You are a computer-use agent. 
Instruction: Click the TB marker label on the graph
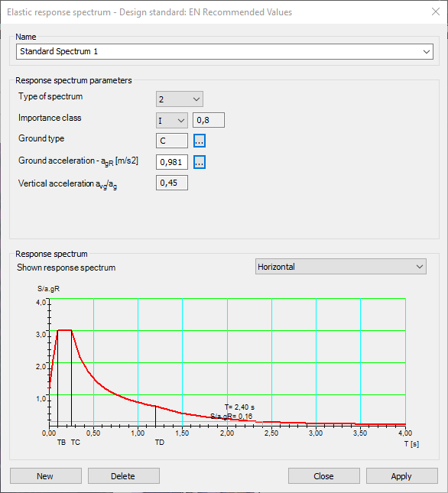click(x=61, y=443)
